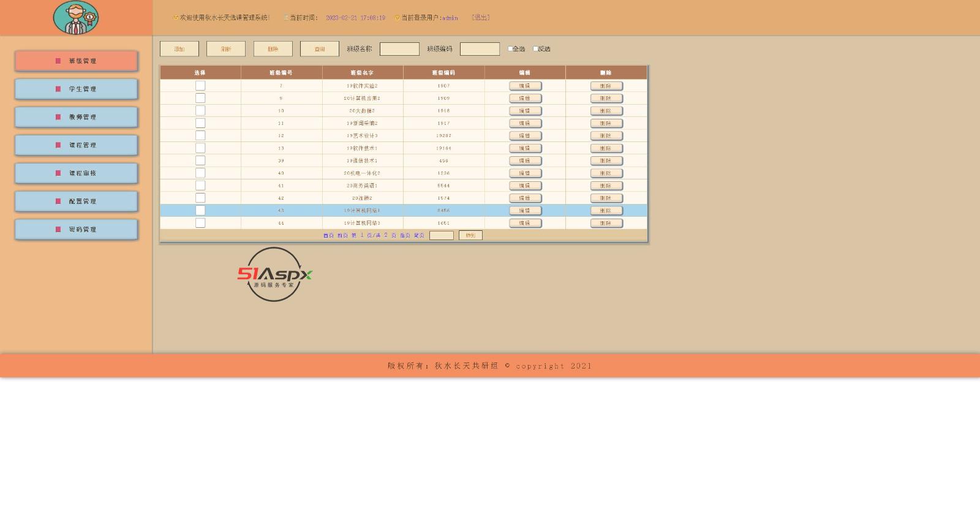The height and width of the screenshot is (515, 980).
Task: Go to 教师管理 section
Action: click(77, 117)
